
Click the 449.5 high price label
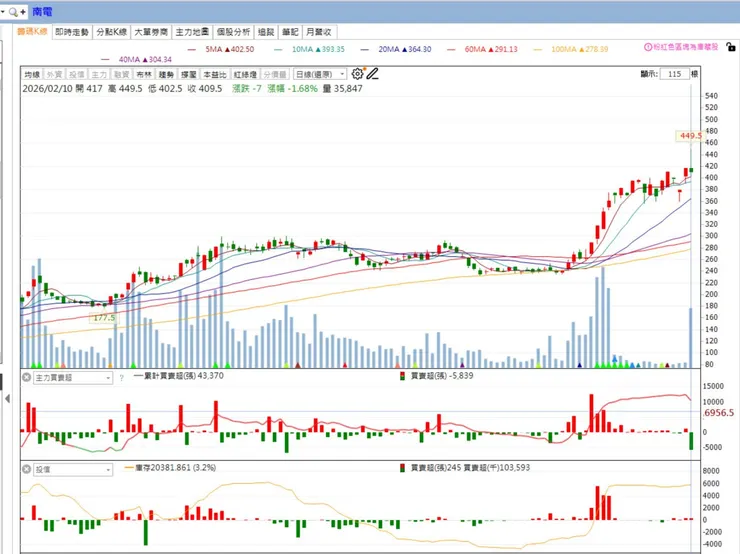click(690, 136)
